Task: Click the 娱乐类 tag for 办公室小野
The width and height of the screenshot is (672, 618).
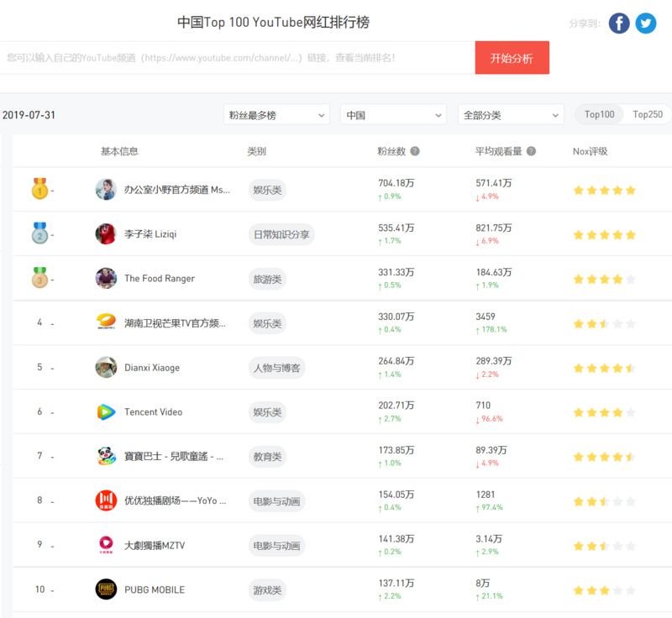Action: tap(267, 190)
